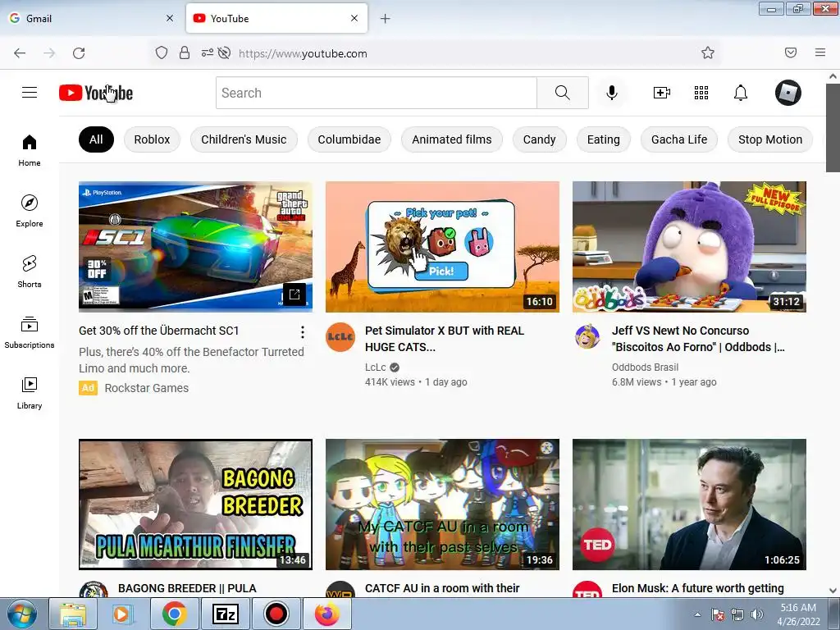Open the 'Pet Simulator X BUT with REAL' title
840x630 pixels.
coord(445,339)
